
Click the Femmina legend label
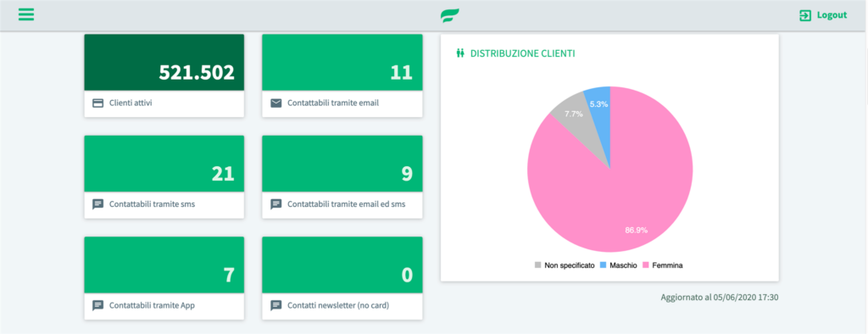(x=668, y=265)
